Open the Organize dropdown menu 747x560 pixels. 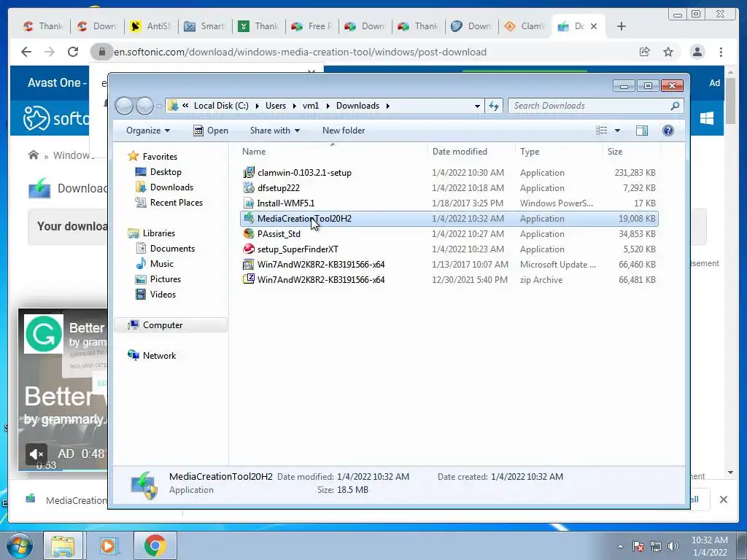(x=147, y=131)
